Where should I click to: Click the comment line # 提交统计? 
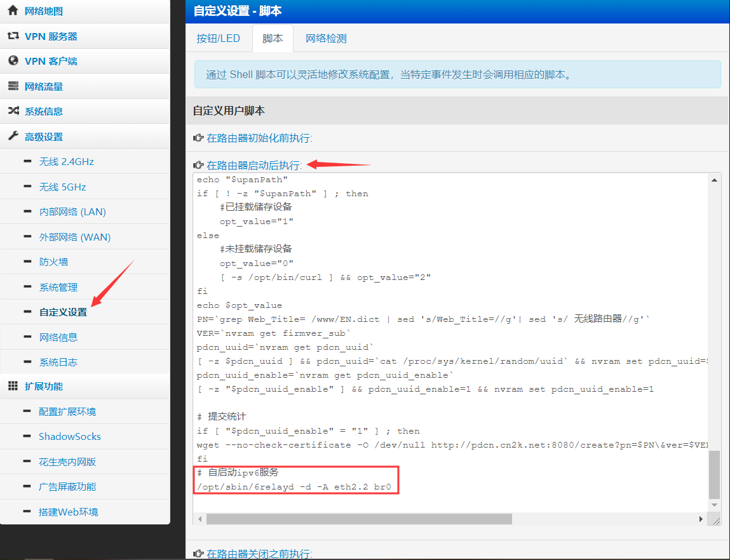pos(222,417)
